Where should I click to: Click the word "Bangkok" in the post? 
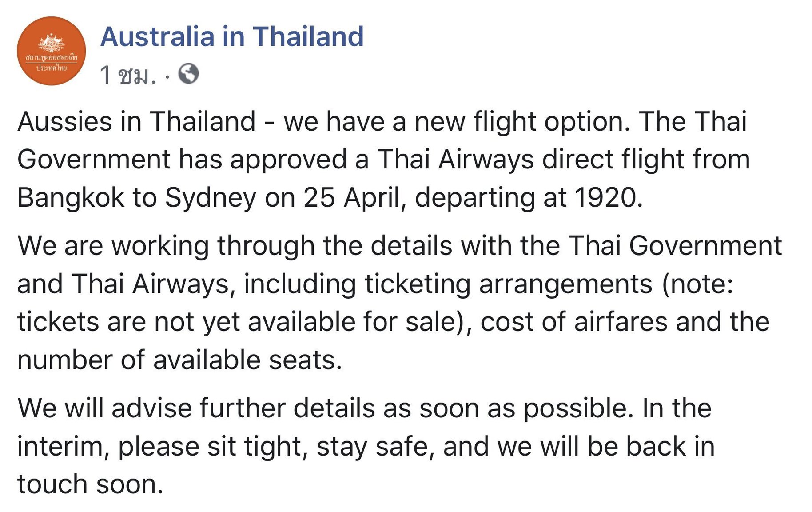coord(71,197)
